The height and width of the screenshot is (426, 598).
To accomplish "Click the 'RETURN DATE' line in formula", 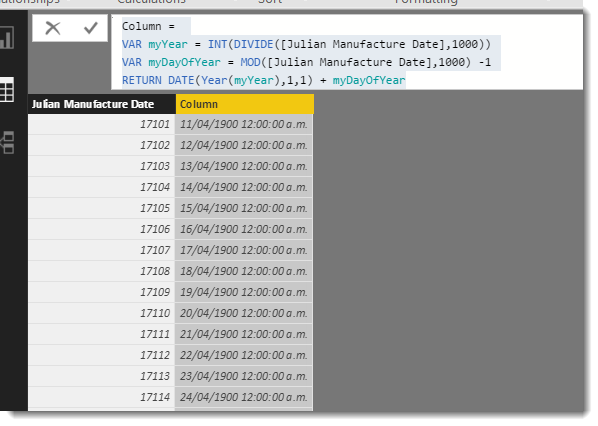I will (x=264, y=80).
